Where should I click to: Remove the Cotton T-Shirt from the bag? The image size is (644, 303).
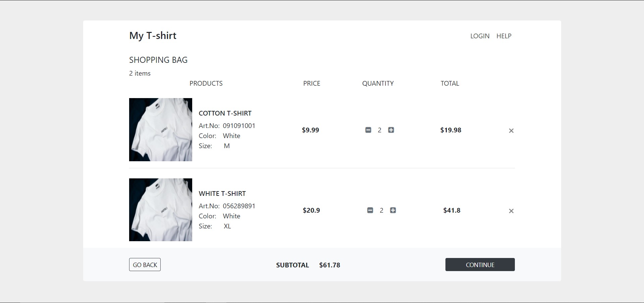click(x=511, y=131)
